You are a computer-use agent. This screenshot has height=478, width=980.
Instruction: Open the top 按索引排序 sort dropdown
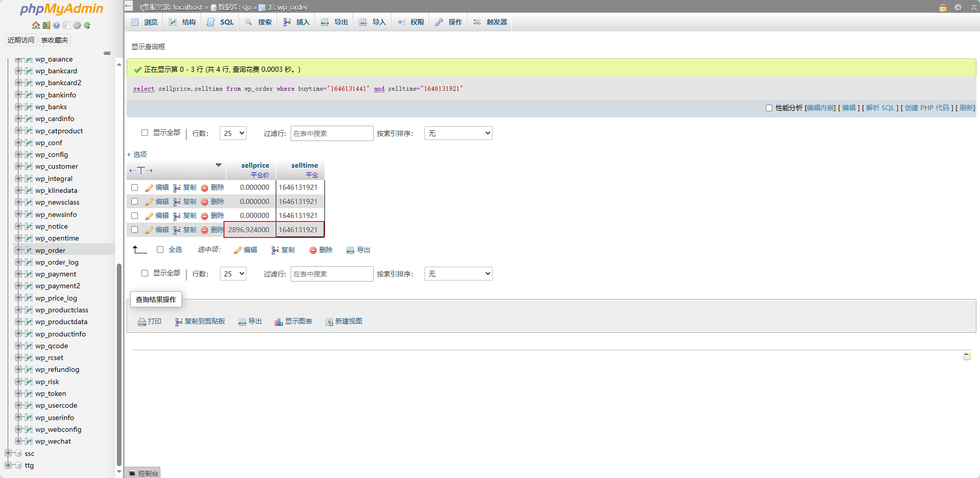[458, 133]
